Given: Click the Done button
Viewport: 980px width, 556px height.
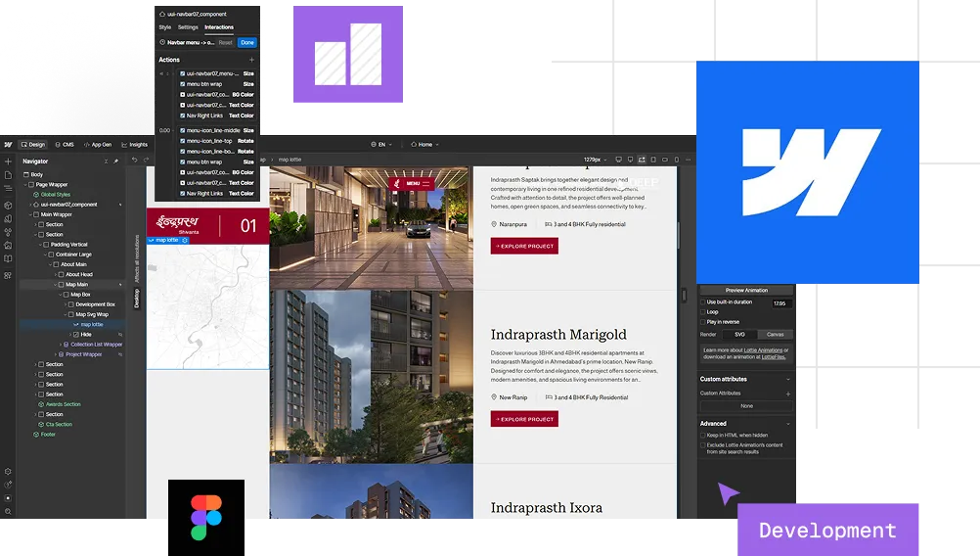Looking at the screenshot, I should 247,42.
